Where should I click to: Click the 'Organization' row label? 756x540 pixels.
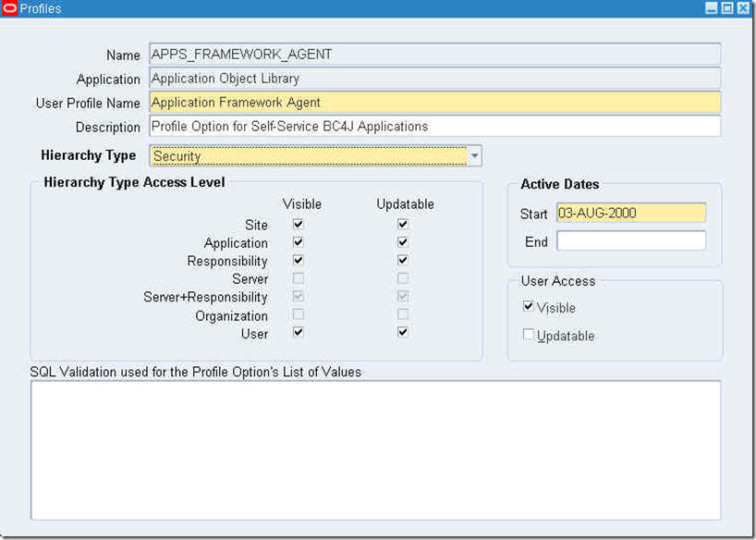[x=231, y=316]
